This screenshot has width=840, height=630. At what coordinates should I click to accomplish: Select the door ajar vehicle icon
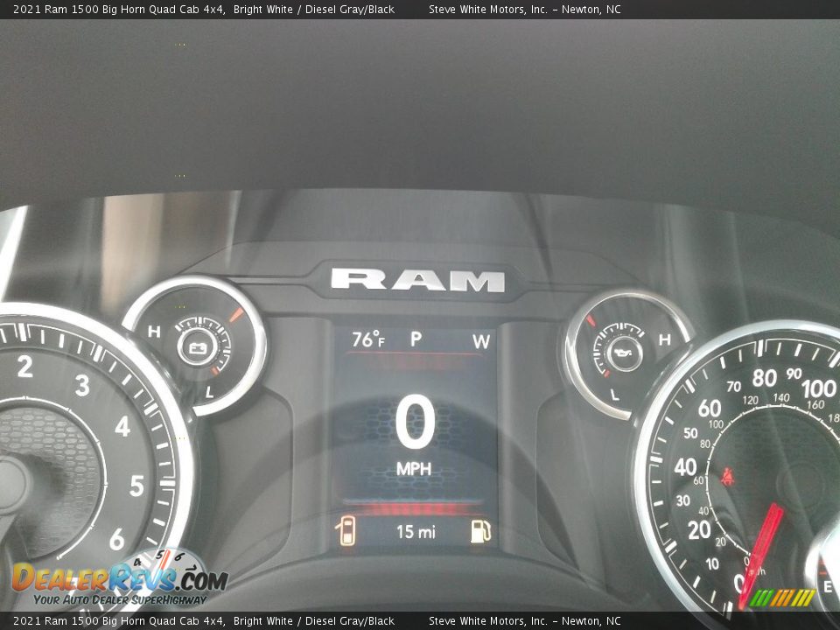347,531
